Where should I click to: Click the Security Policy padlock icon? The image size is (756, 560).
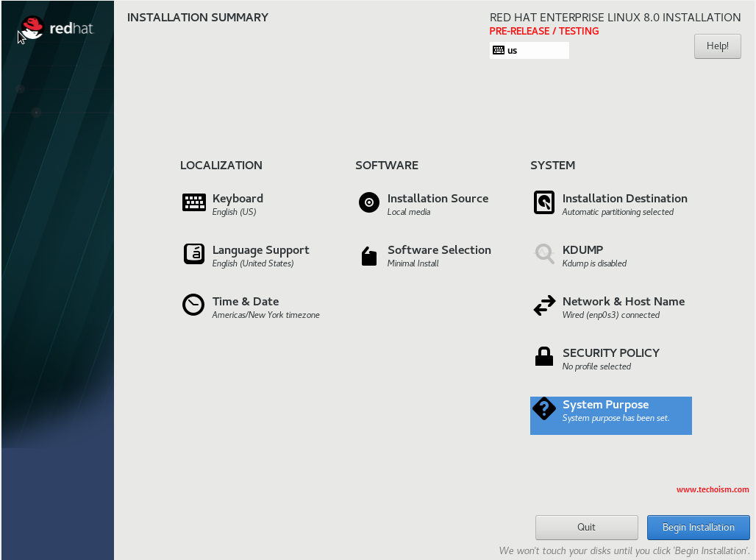pyautogui.click(x=544, y=356)
